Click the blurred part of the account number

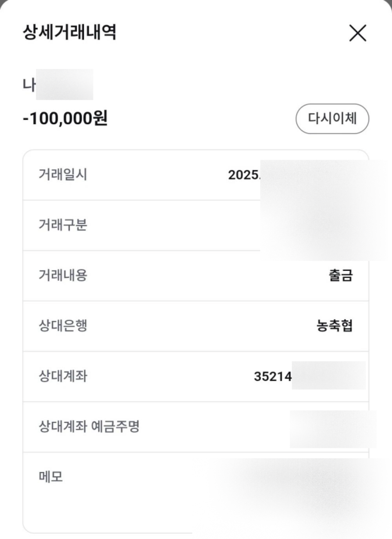pyautogui.click(x=328, y=376)
